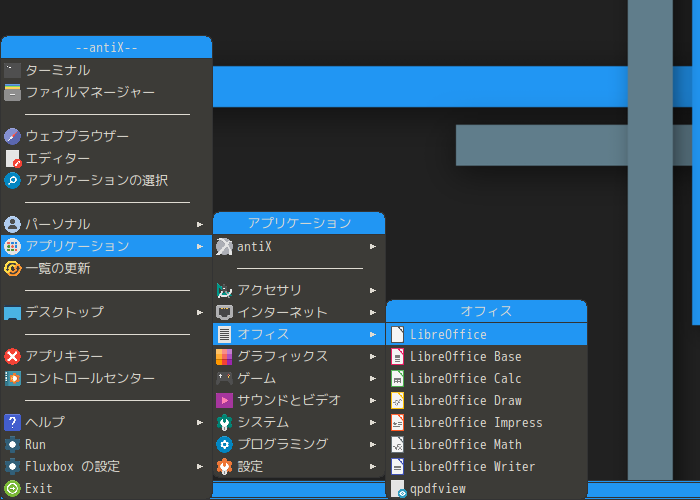The width and height of the screenshot is (700, 500).
Task: Click the magnifier icon for アプリケーションの選択
Action: 12,180
